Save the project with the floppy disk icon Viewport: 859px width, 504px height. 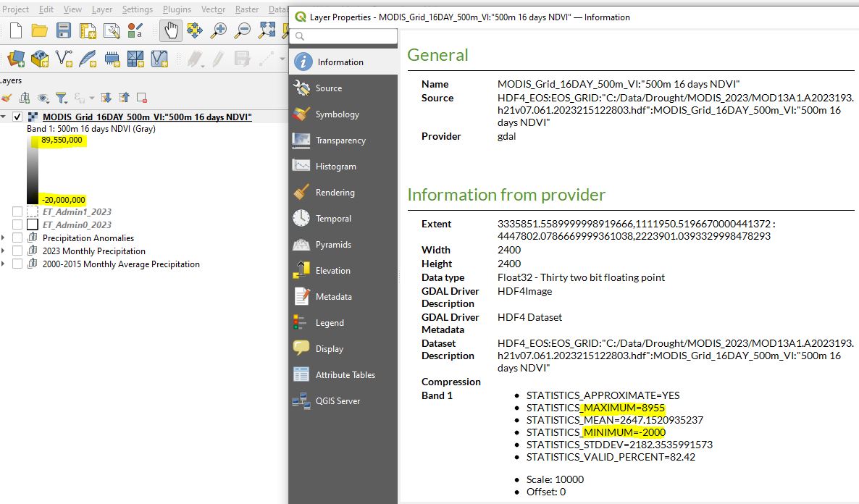pyautogui.click(x=64, y=30)
